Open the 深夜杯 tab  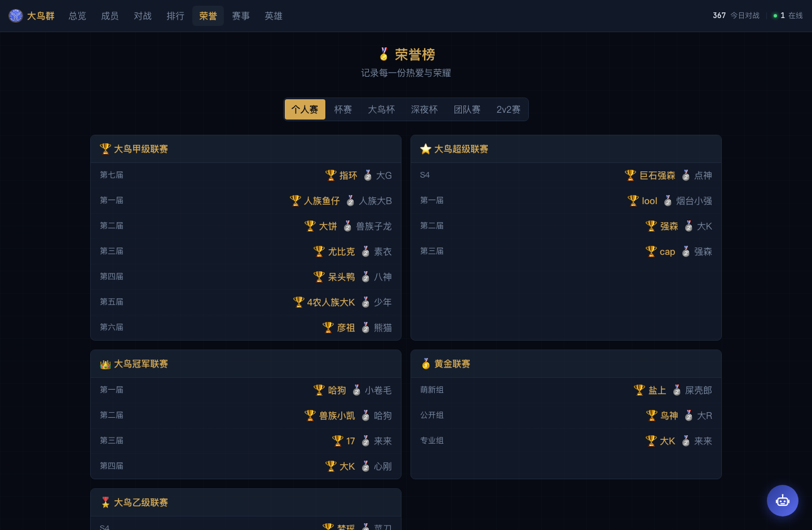point(424,109)
